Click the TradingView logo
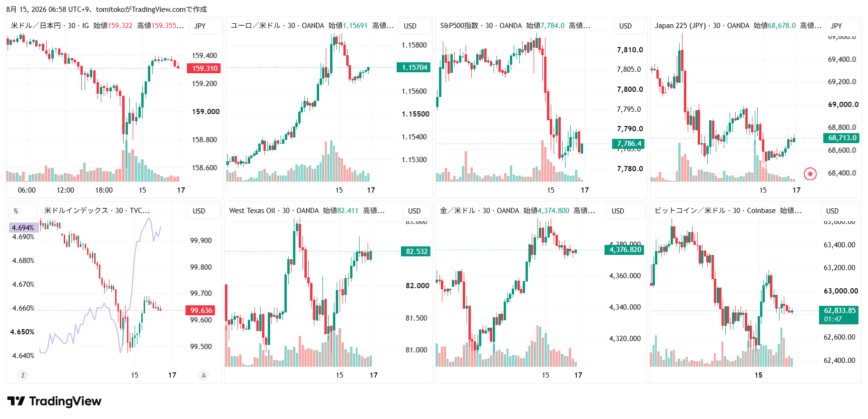The image size is (868, 419). pos(54,401)
